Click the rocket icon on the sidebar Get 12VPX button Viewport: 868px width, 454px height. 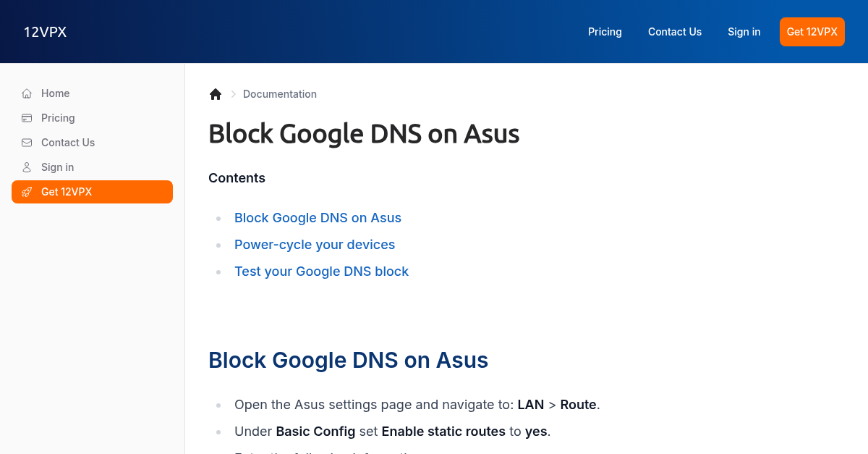(x=27, y=192)
